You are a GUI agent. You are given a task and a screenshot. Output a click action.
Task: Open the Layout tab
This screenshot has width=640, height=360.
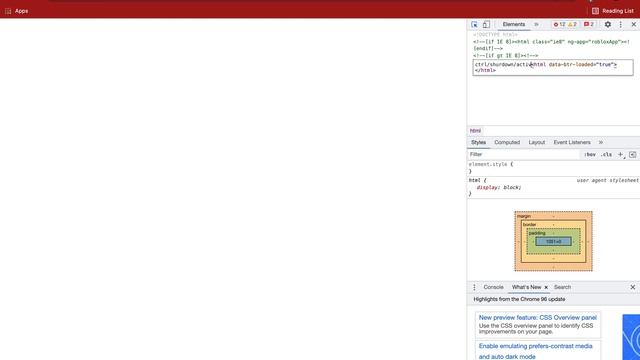tap(537, 142)
